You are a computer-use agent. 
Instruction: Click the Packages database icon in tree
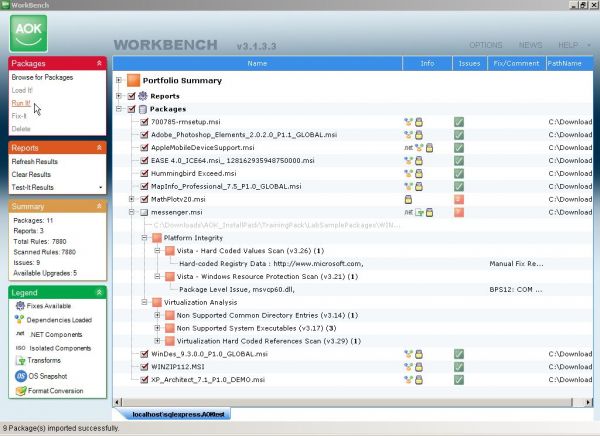143,109
